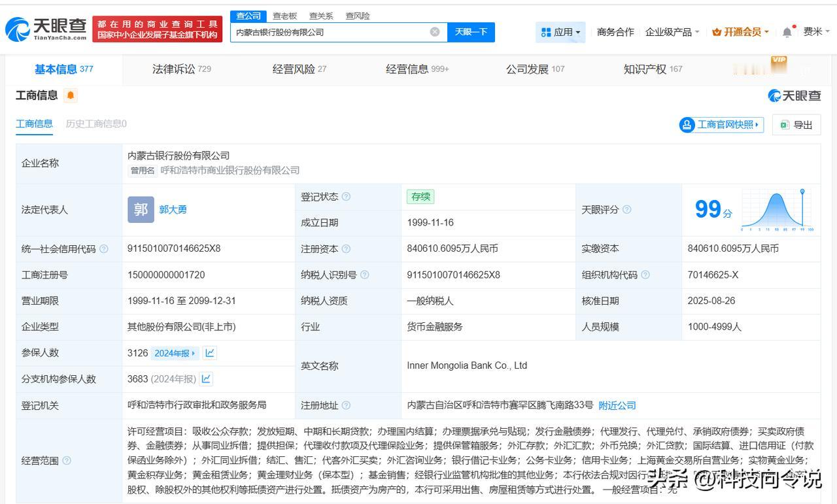Click the 天眼一下 search button

pos(471,32)
